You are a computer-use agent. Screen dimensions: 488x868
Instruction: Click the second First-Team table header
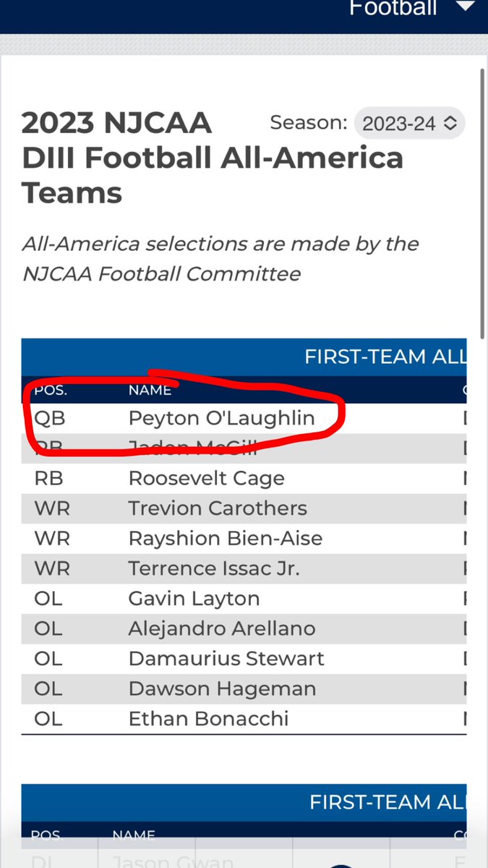point(244,802)
